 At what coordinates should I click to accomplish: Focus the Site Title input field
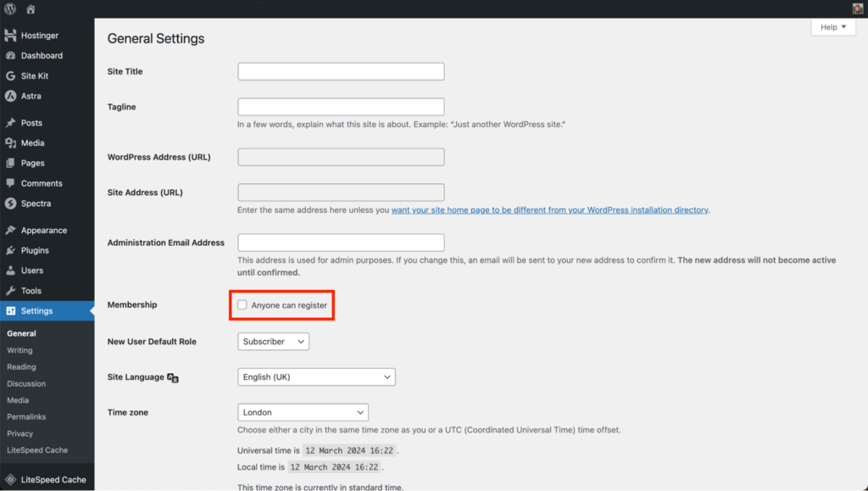pyautogui.click(x=341, y=71)
